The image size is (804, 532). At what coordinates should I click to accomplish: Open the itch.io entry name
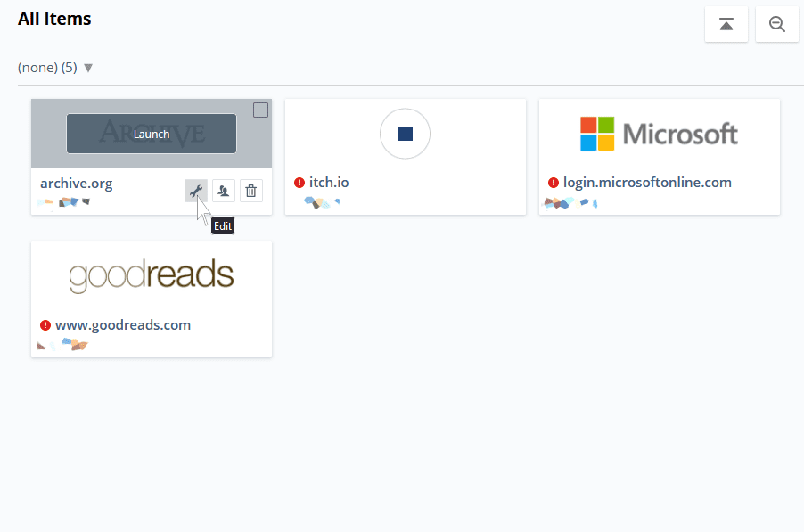(329, 183)
